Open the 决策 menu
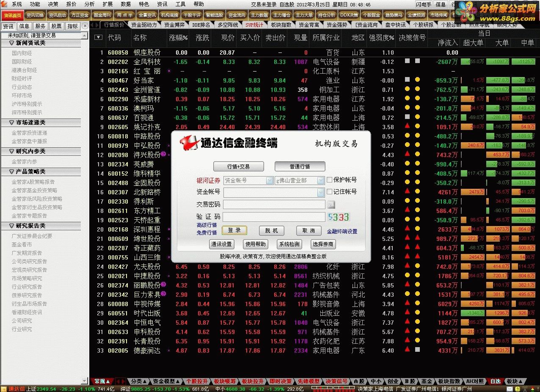This screenshot has height=392, width=540. pyautogui.click(x=53, y=4)
